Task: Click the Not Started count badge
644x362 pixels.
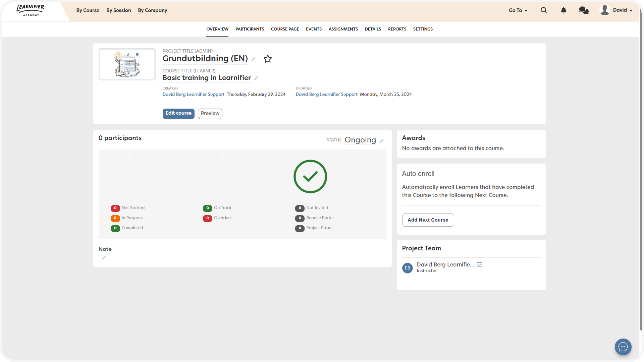Action: tap(115, 208)
